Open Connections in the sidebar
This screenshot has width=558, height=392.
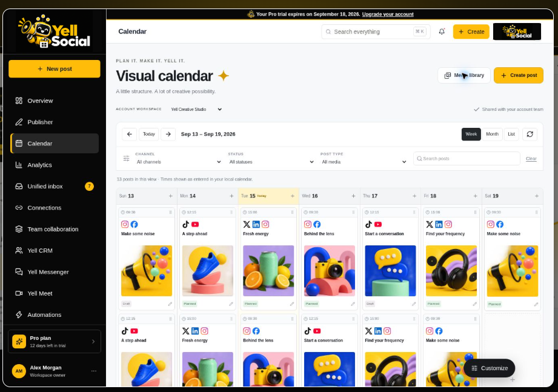[x=55, y=208]
